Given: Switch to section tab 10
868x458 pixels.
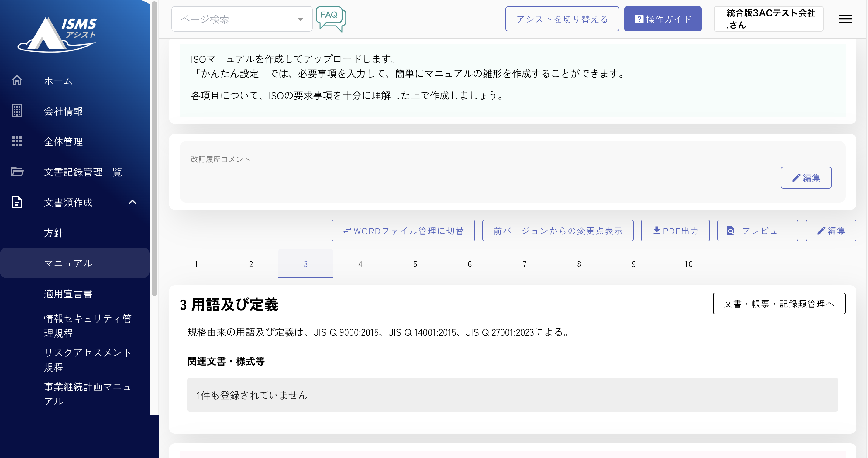Looking at the screenshot, I should (688, 264).
